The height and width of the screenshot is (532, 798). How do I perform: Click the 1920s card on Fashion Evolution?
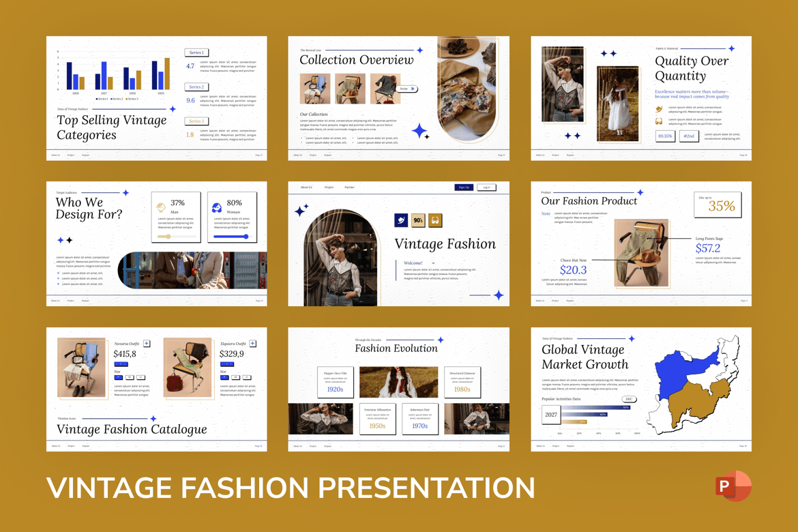click(x=335, y=382)
